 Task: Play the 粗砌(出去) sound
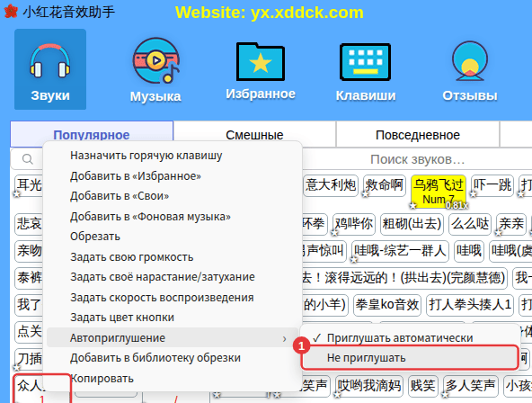[x=412, y=224]
